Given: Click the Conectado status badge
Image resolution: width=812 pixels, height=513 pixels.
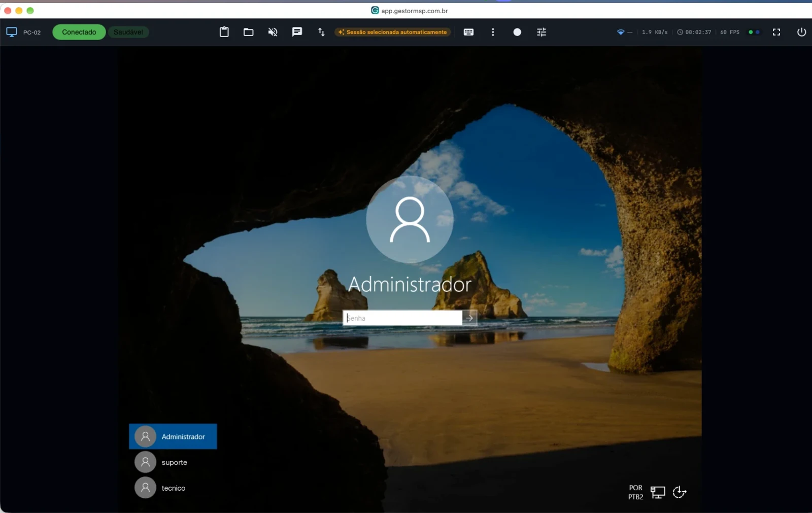Looking at the screenshot, I should tap(79, 32).
